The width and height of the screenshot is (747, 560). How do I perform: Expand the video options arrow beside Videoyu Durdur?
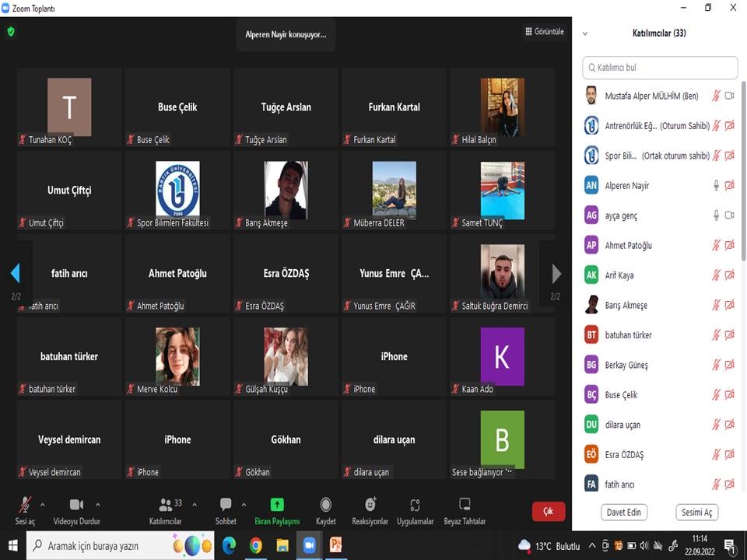pos(97,504)
